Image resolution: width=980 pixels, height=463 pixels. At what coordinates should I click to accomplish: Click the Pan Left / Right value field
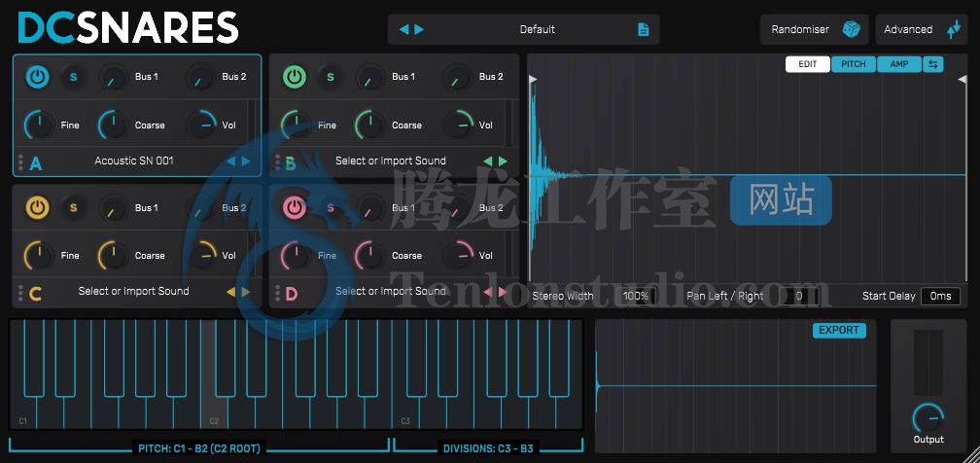click(799, 296)
